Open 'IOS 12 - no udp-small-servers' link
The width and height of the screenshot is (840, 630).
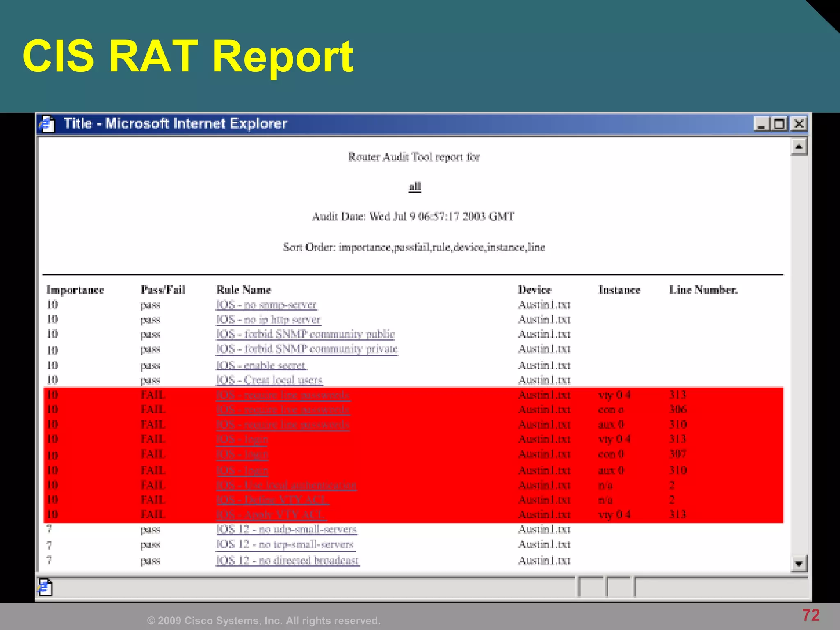click(286, 530)
